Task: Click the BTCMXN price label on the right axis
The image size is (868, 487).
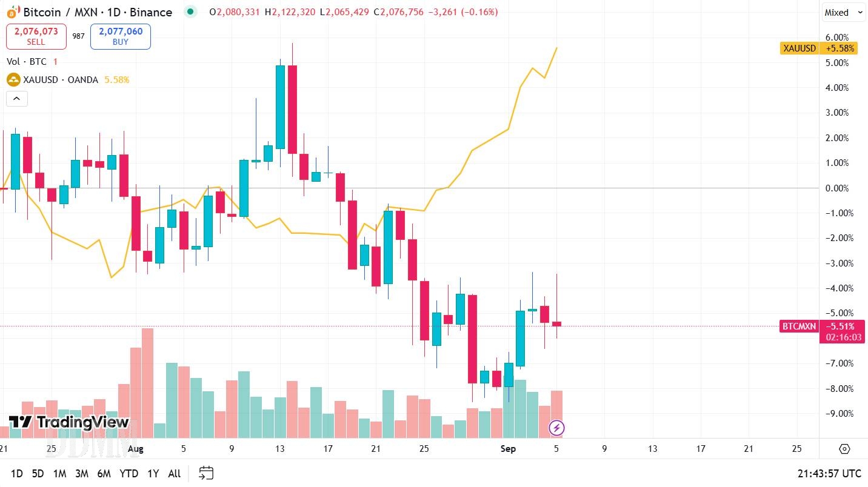Action: click(x=799, y=326)
